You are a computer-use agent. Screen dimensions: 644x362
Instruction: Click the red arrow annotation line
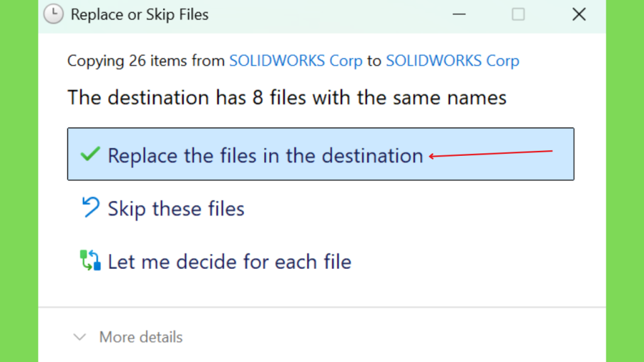coord(491,154)
